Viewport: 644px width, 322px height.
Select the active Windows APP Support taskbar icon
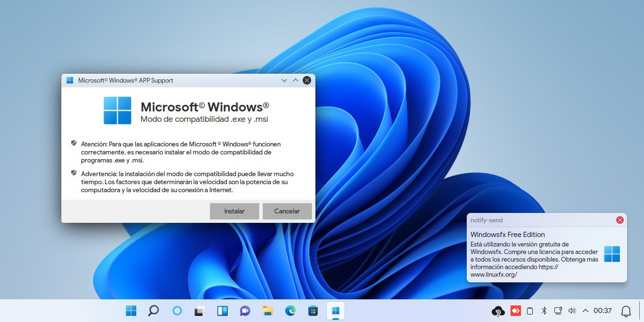coord(336,311)
